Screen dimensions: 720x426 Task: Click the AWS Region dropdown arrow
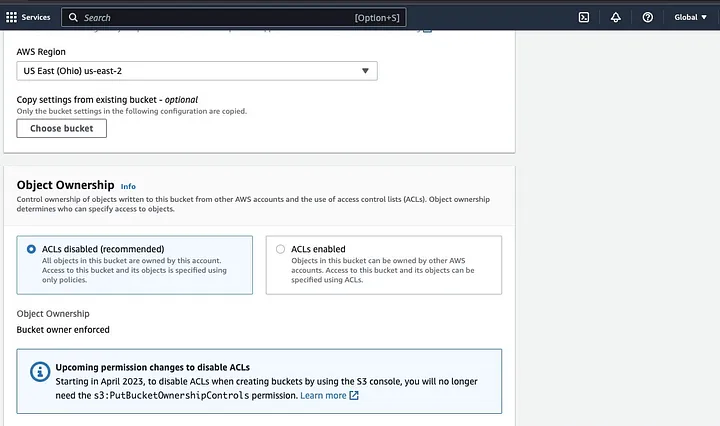point(365,71)
